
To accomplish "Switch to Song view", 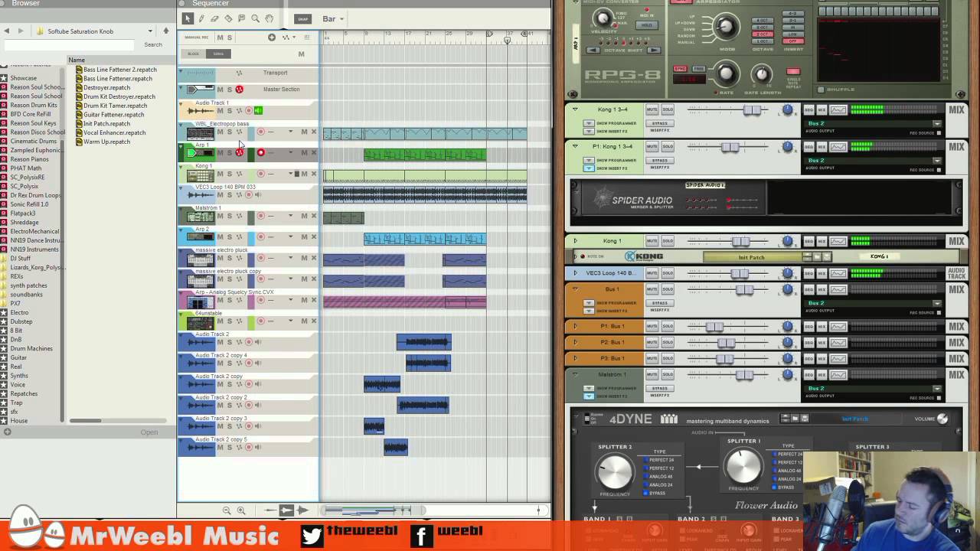I will pos(218,54).
